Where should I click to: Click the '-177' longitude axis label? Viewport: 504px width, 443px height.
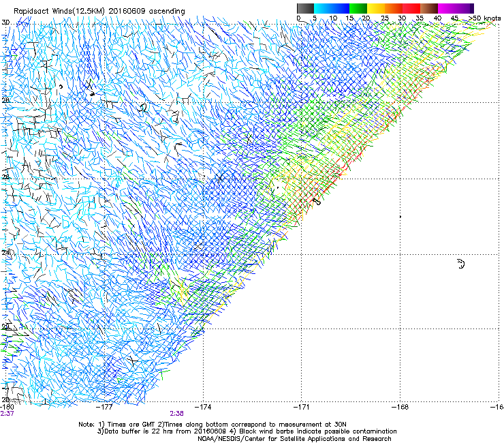coord(105,407)
